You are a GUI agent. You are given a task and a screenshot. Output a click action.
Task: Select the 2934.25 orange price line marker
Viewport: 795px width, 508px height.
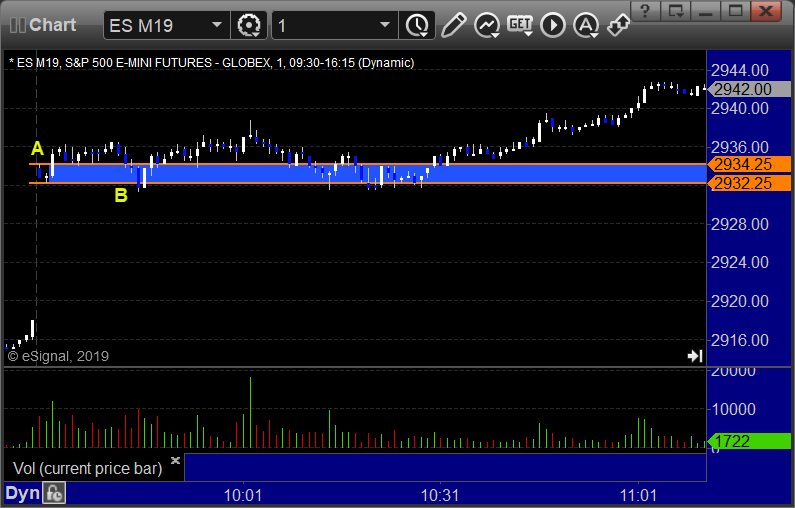point(750,164)
